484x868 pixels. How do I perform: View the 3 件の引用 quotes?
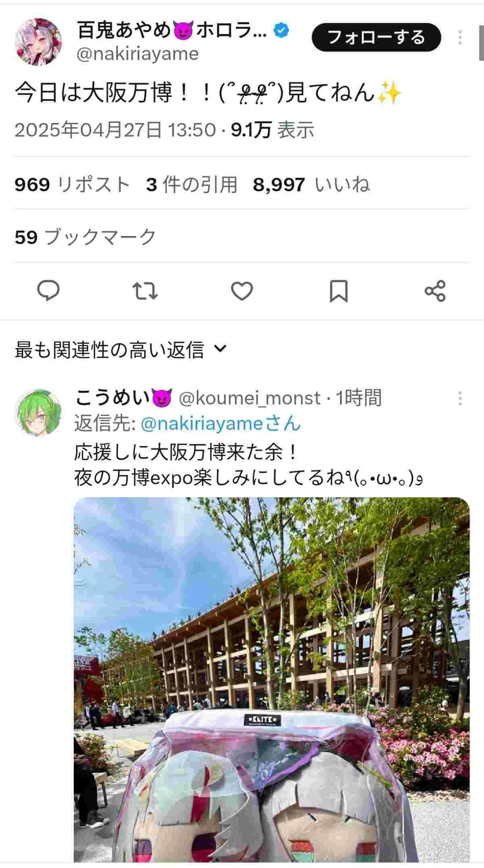point(192,185)
